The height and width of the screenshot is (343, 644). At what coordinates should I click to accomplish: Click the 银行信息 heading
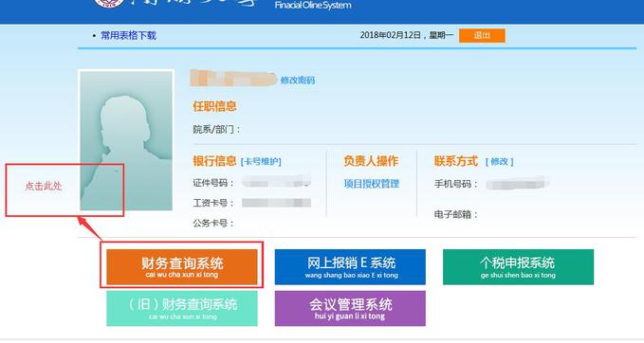point(214,161)
